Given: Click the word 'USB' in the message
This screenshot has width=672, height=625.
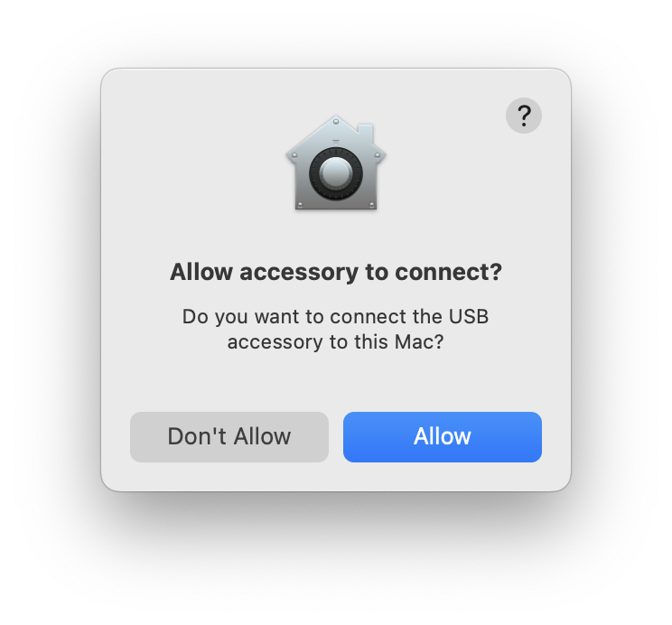Looking at the screenshot, I should pos(469,317).
